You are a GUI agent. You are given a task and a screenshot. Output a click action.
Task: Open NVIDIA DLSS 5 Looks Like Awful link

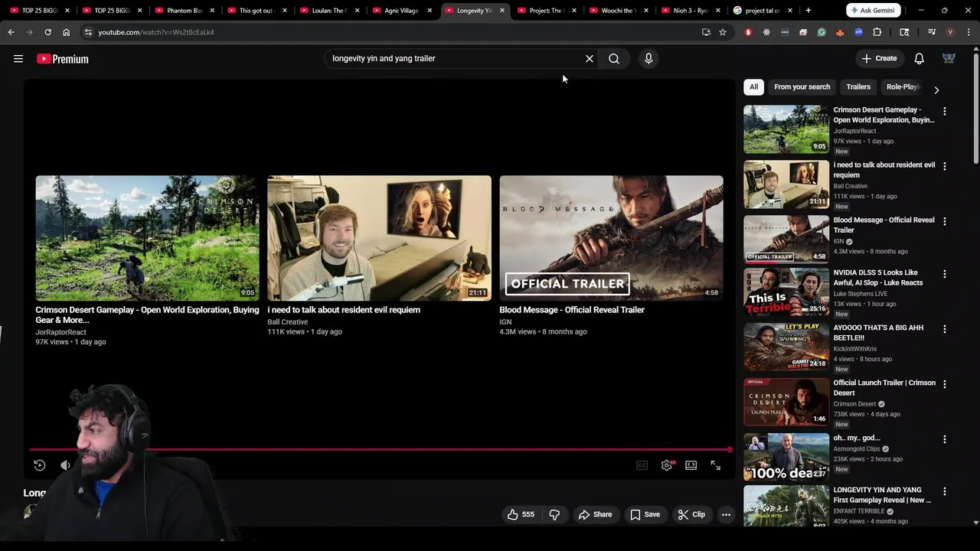(x=878, y=278)
